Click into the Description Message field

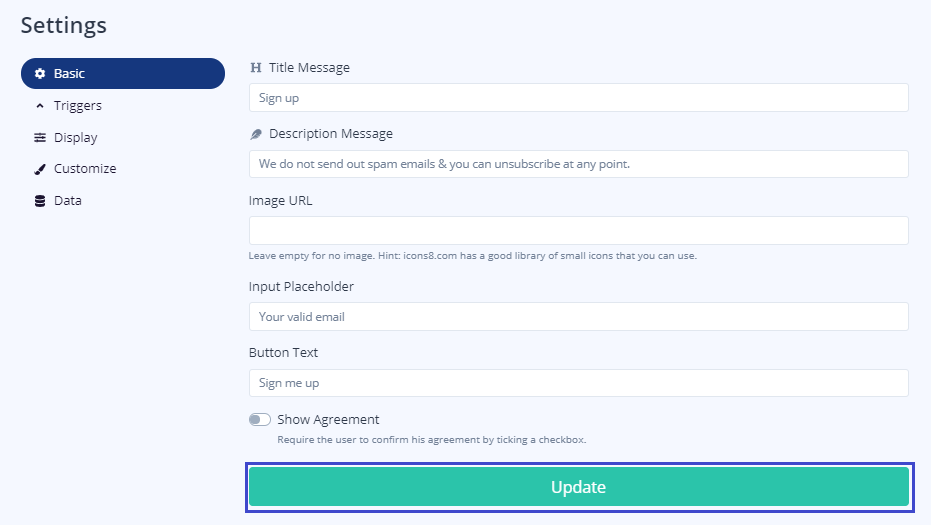(x=578, y=164)
